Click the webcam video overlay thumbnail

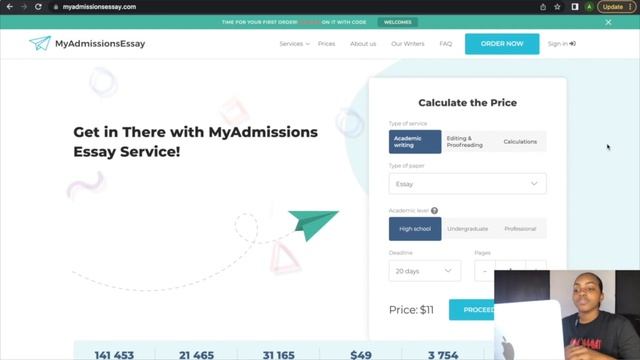point(567,315)
